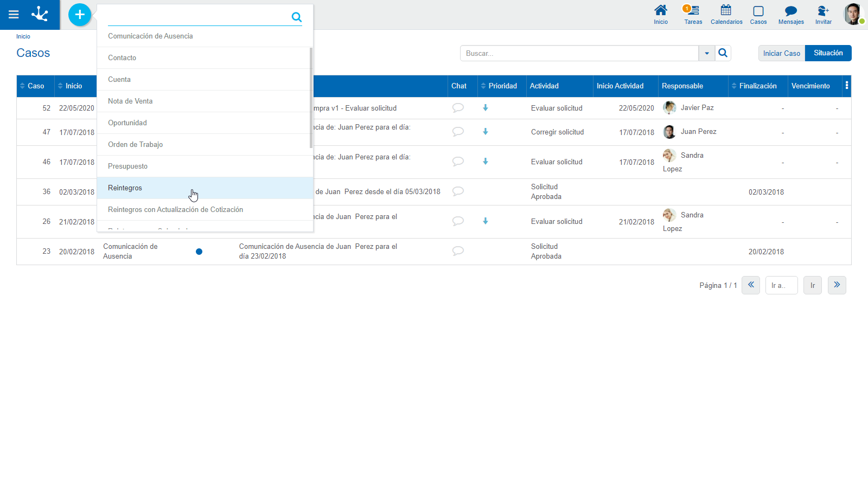Select Reintegros from the list
Viewport: 868px width, 488px height.
point(125,188)
